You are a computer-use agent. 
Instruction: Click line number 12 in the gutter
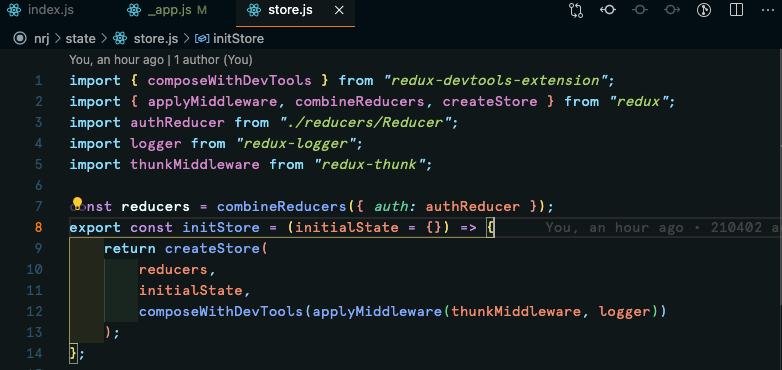click(34, 312)
